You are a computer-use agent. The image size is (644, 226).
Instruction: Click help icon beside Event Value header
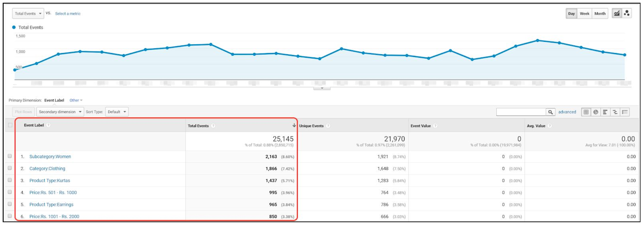(x=435, y=126)
